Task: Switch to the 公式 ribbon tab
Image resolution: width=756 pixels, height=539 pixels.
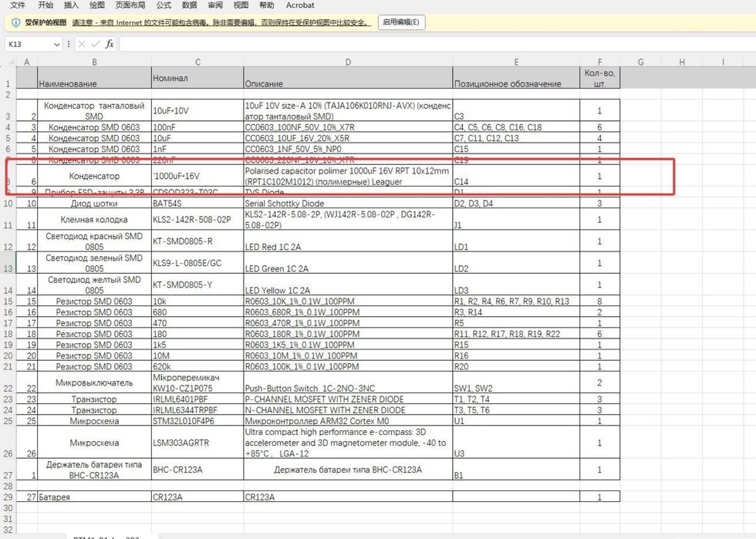Action: (x=164, y=5)
